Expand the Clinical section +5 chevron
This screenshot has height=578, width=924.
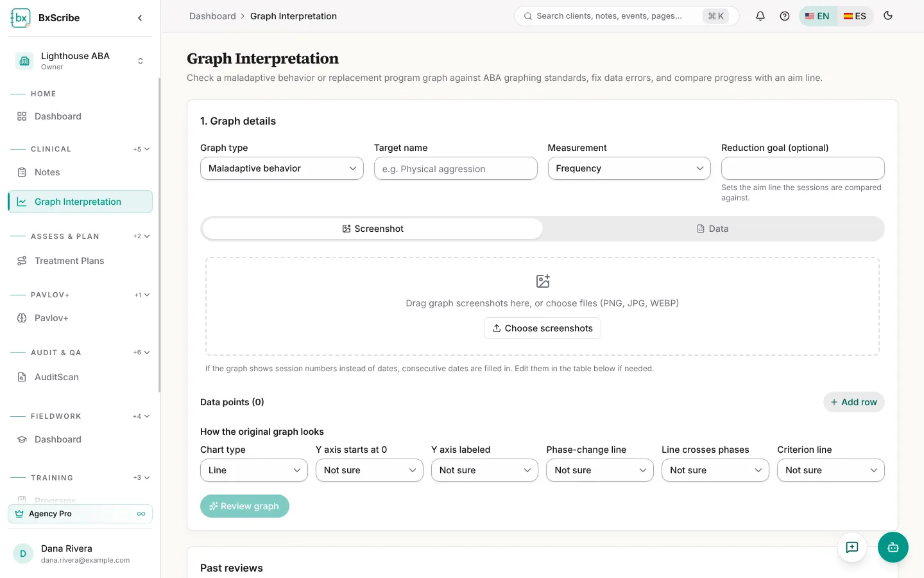[142, 149]
